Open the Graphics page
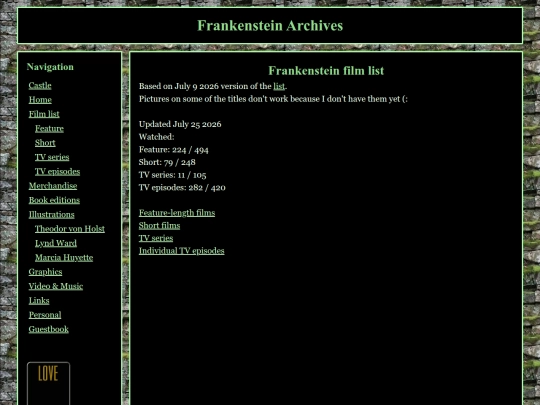The image size is (540, 405). click(x=45, y=272)
